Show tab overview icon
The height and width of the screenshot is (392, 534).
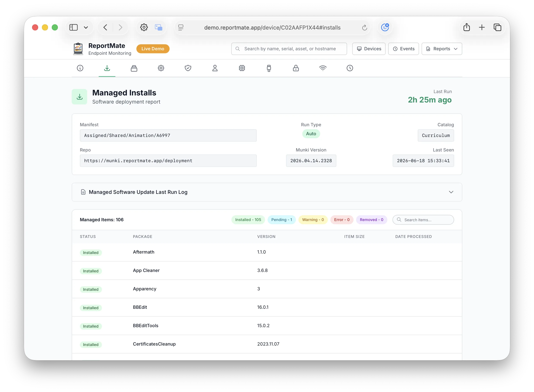coord(497,27)
